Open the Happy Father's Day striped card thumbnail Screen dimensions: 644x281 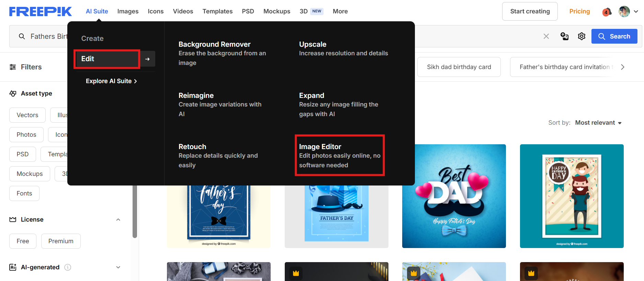click(572, 196)
